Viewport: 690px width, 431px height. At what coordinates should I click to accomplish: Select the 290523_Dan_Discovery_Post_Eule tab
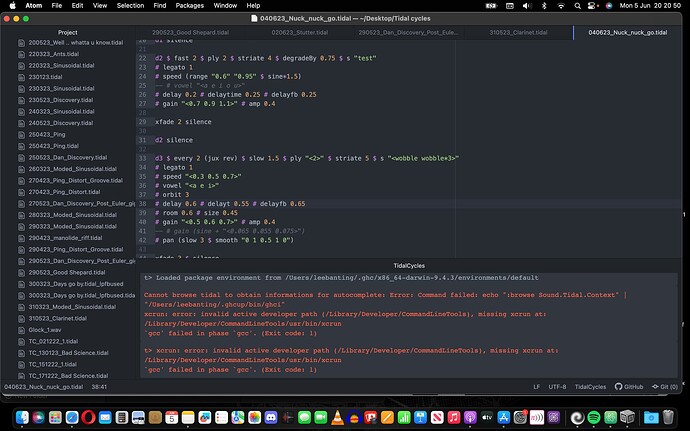pos(408,33)
